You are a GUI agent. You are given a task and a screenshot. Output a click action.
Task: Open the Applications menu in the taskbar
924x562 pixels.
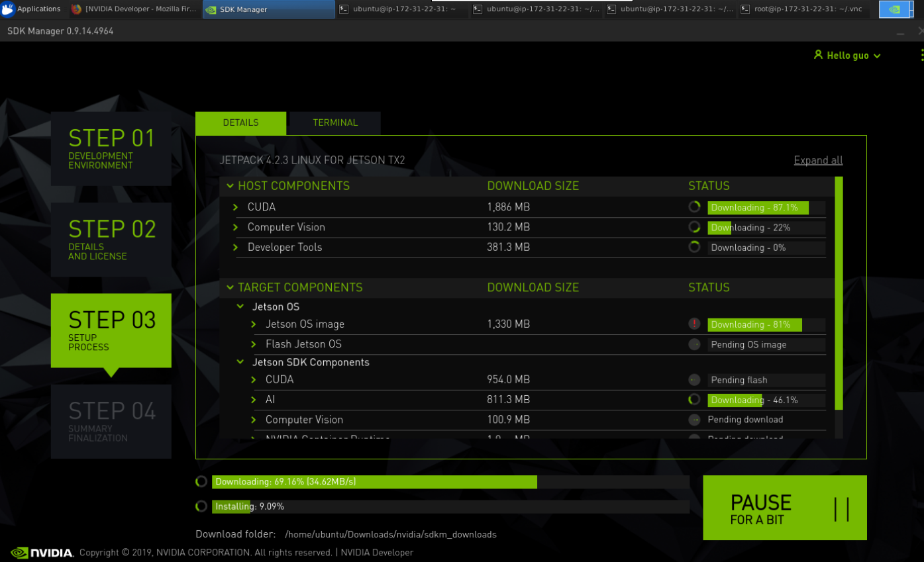click(x=31, y=9)
